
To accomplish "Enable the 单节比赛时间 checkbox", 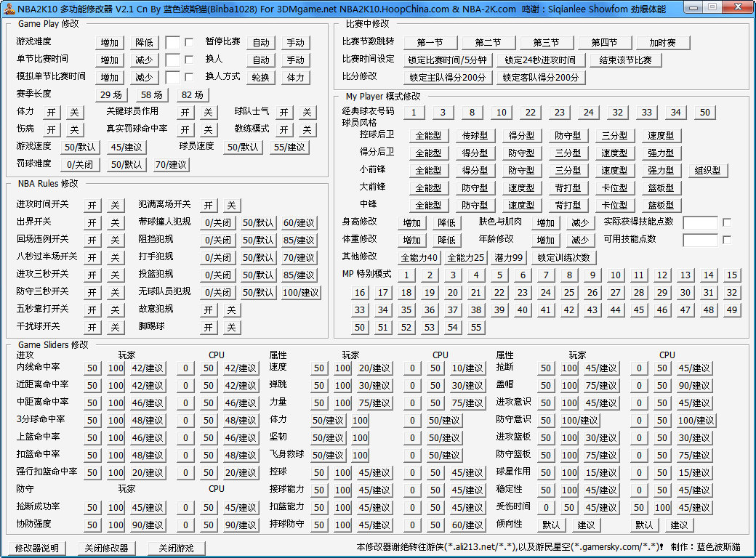I will pyautogui.click(x=190, y=60).
